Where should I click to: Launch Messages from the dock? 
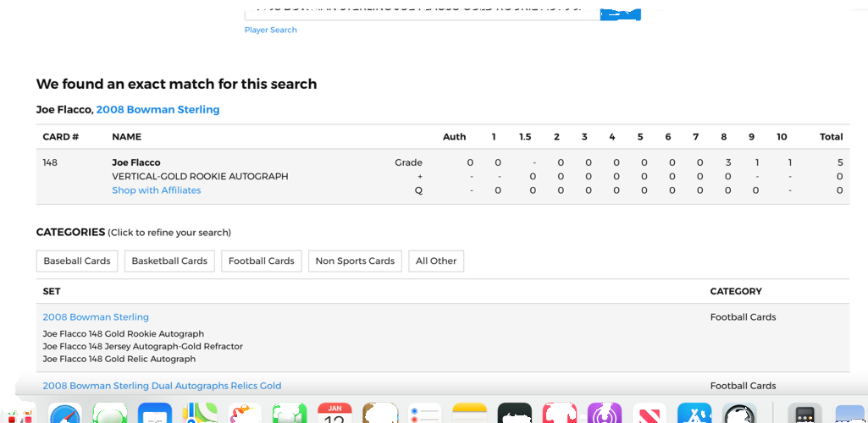(x=110, y=415)
